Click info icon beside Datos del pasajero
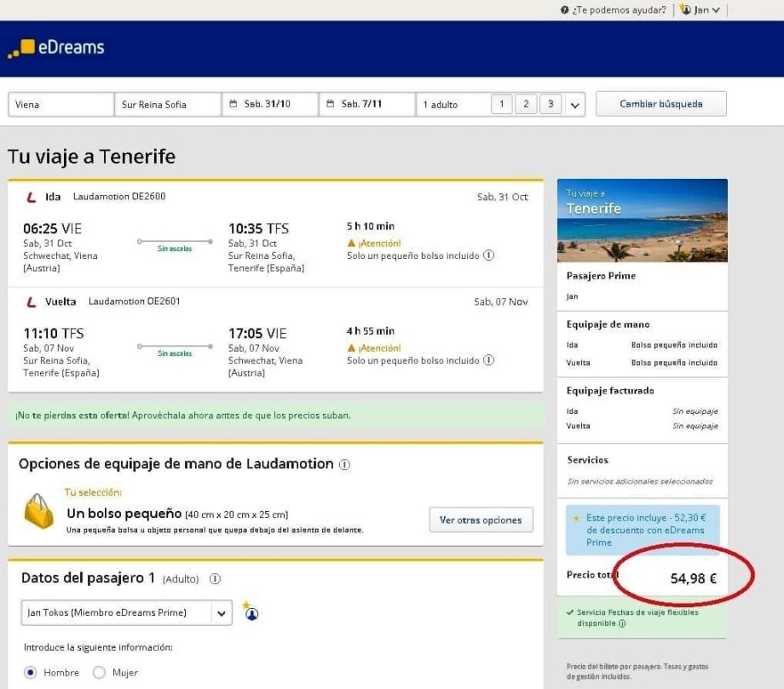The image size is (784, 689). point(215,579)
